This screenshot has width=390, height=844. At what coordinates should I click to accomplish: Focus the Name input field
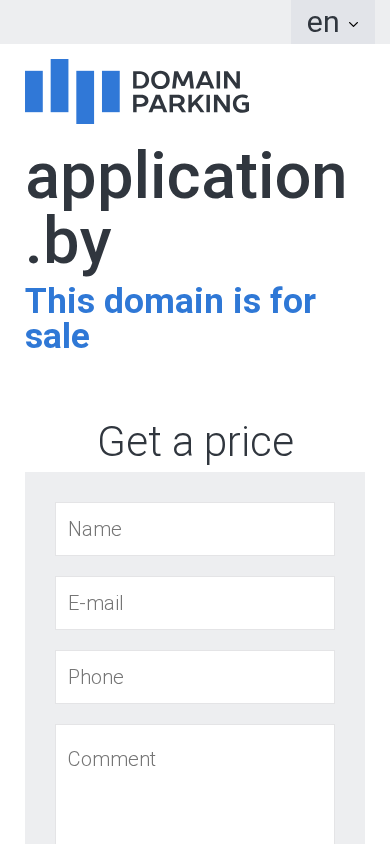coord(195,529)
